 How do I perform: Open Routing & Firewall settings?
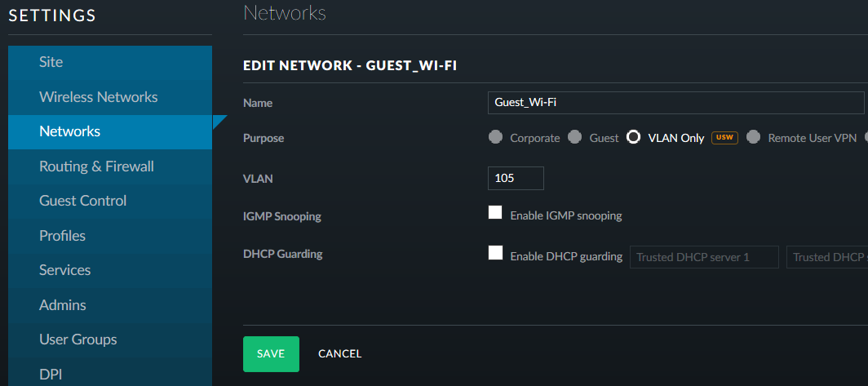pyautogui.click(x=110, y=166)
